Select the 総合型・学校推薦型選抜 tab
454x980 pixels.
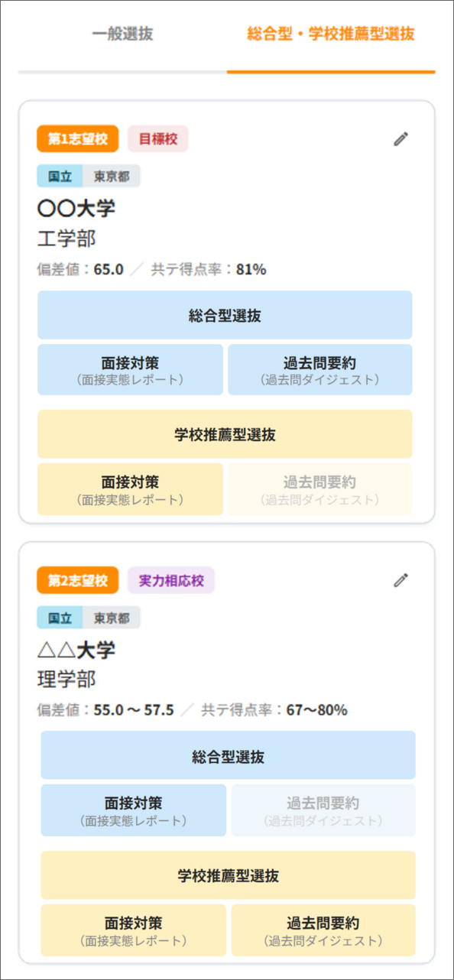coord(331,34)
